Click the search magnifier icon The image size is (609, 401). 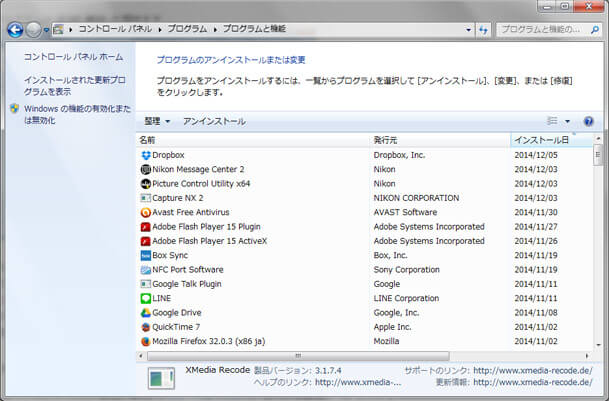595,30
